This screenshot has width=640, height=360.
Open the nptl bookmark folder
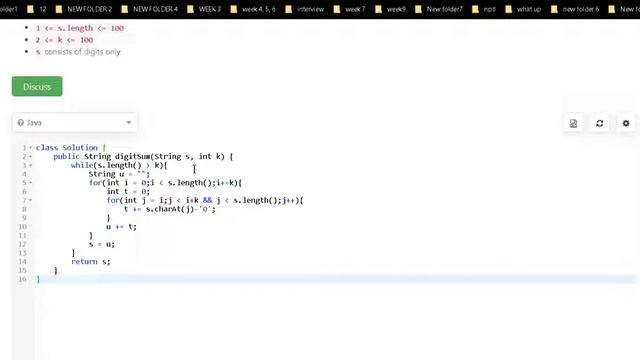(x=484, y=9)
